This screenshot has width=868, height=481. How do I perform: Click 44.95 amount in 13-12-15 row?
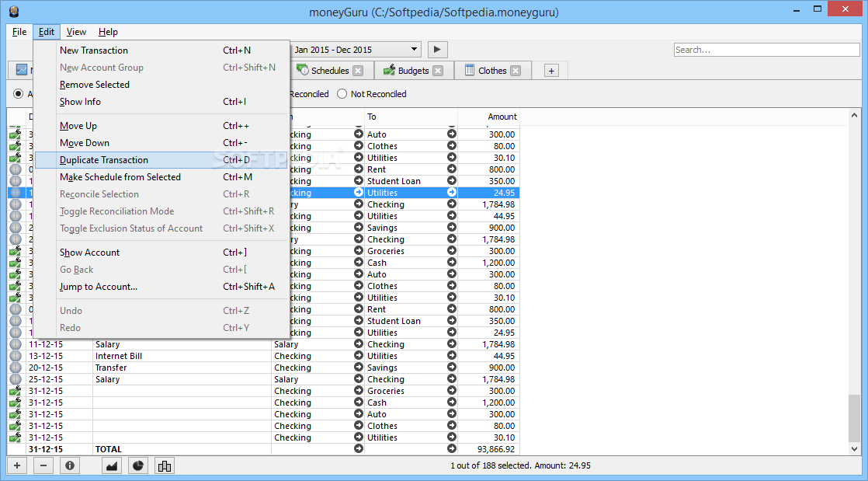[504, 356]
